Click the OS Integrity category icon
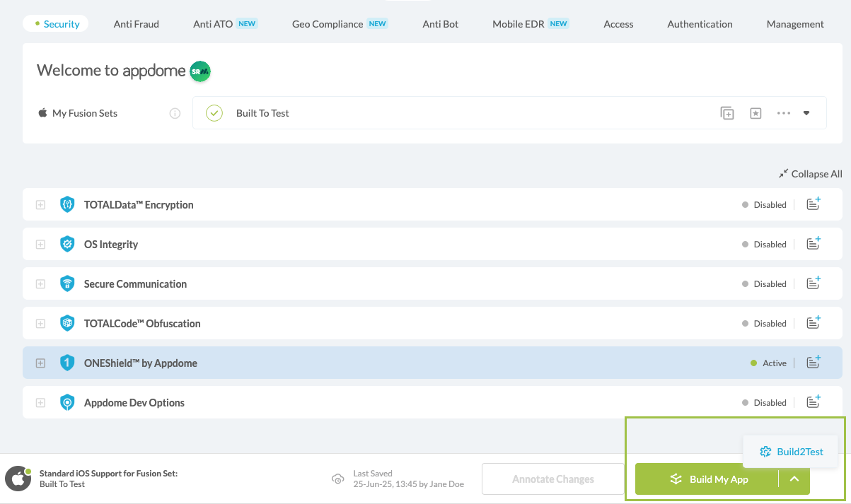 [x=67, y=244]
